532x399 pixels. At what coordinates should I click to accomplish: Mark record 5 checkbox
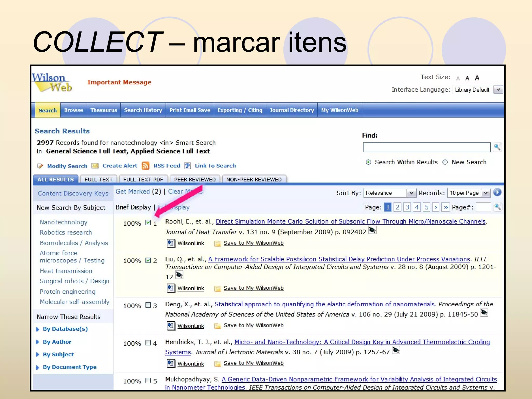(x=148, y=380)
